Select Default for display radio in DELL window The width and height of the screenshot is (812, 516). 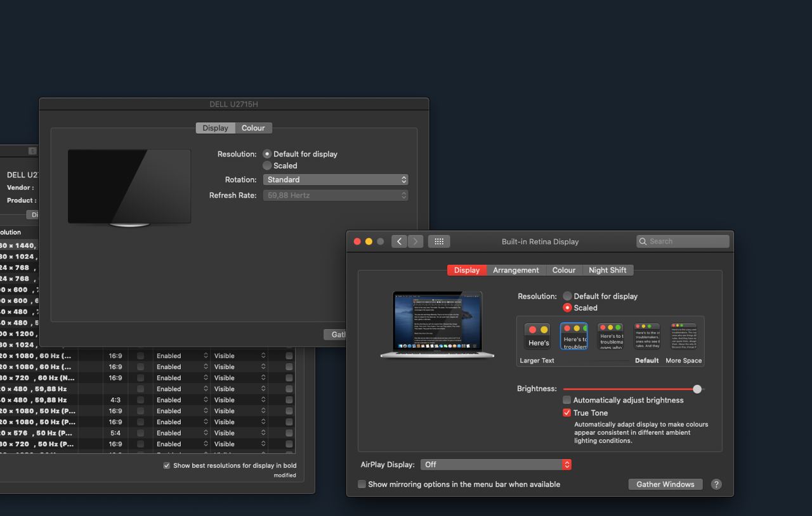[267, 154]
